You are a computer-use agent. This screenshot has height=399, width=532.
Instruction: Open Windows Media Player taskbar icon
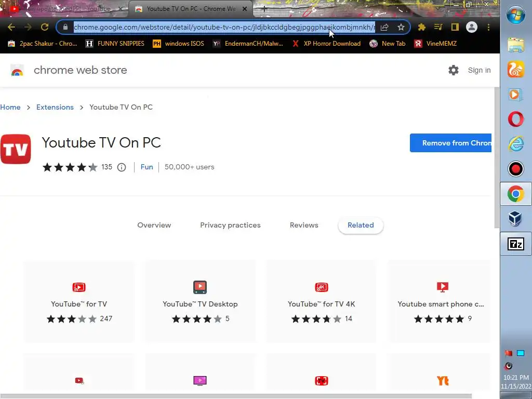coord(515,95)
